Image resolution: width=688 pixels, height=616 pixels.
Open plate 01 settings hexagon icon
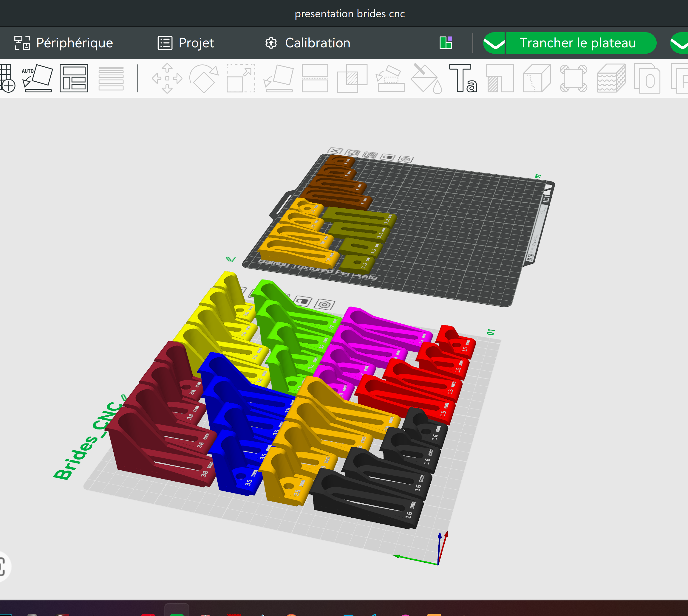(x=324, y=305)
